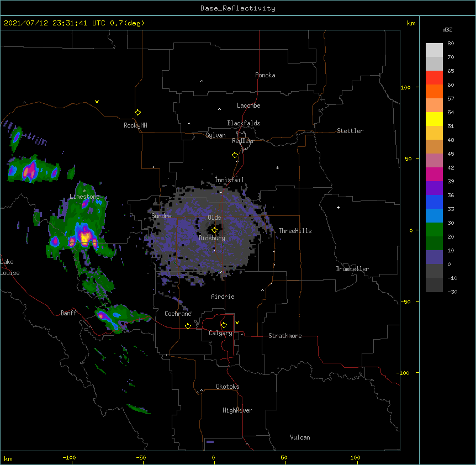Click the Olds label
Image resolution: width=476 pixels, height=465 pixels.
(214, 218)
